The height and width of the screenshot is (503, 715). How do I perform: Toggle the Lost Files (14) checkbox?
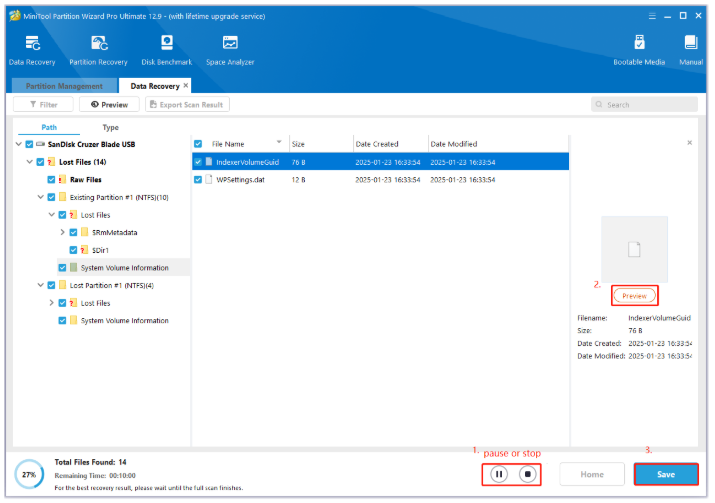[x=40, y=162]
